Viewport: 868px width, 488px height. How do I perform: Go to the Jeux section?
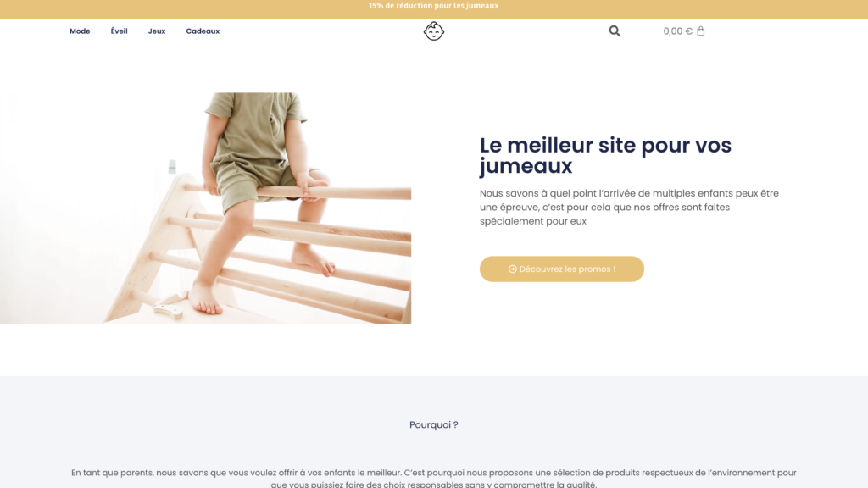[x=157, y=31]
